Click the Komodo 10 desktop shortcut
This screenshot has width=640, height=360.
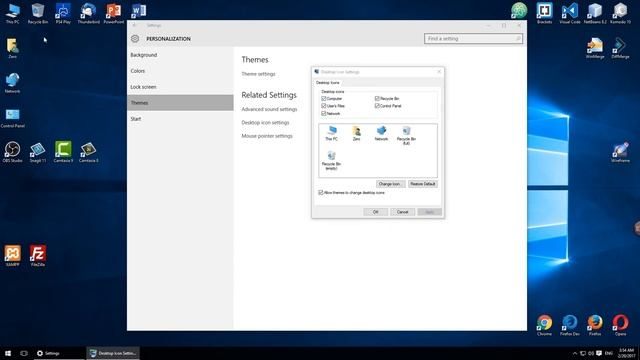(x=620, y=13)
